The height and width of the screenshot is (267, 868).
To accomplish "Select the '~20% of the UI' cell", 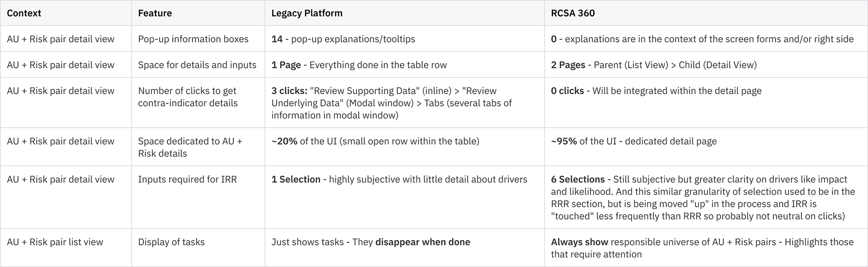I will pyautogui.click(x=375, y=141).
